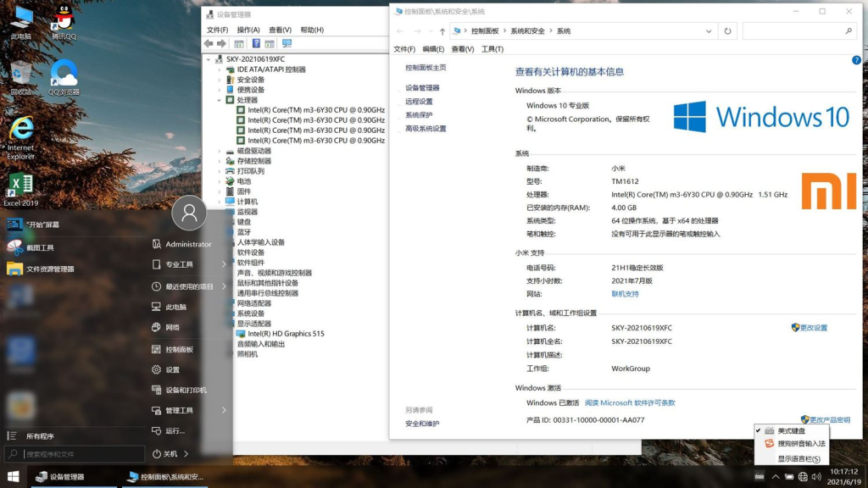The image size is (868, 488).
Task: Open 操作(A) menu in Device Manager
Action: click(248, 30)
